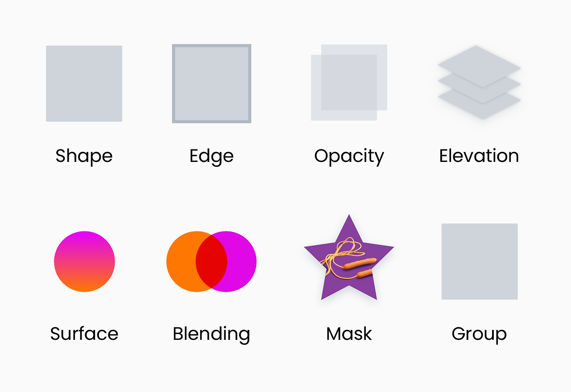
Task: Select the Group label text
Action: tap(479, 333)
